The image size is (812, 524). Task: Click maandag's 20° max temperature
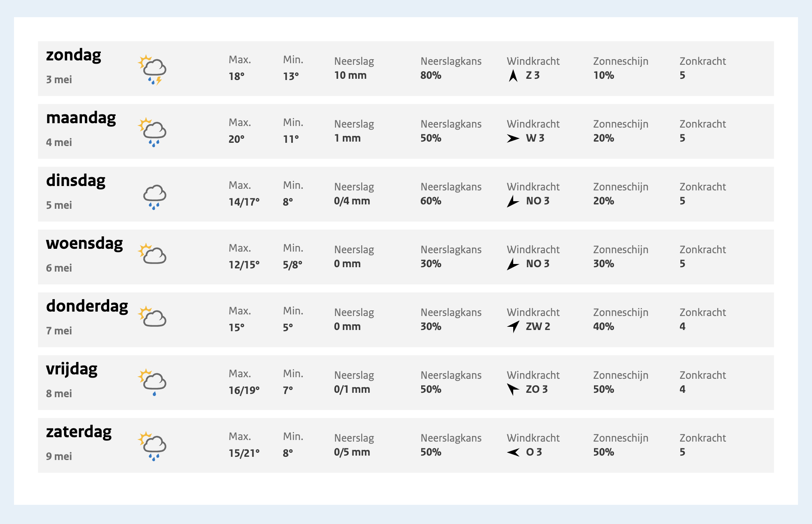coord(236,139)
